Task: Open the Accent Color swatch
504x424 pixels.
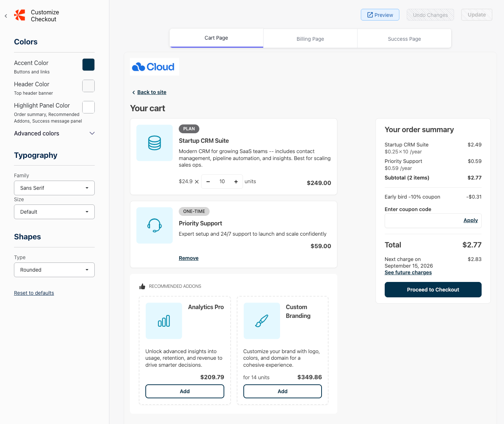Action: click(x=88, y=65)
